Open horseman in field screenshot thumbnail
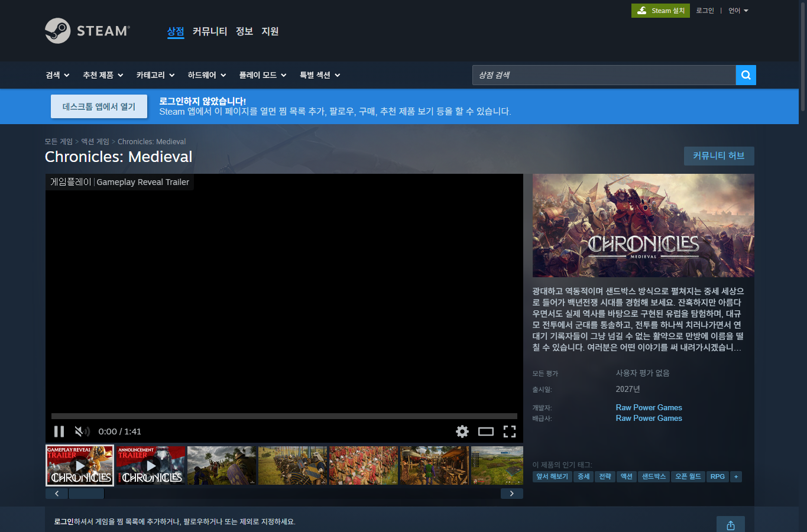The height and width of the screenshot is (532, 807). click(x=222, y=466)
